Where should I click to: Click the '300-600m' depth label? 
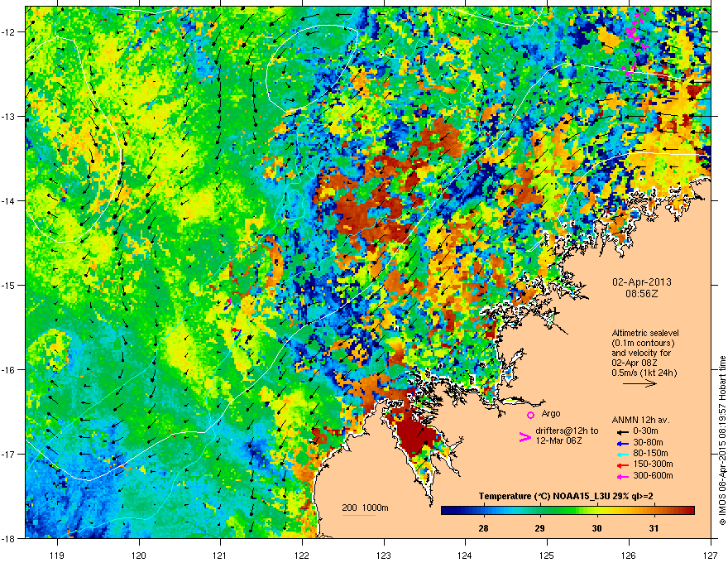[653, 475]
